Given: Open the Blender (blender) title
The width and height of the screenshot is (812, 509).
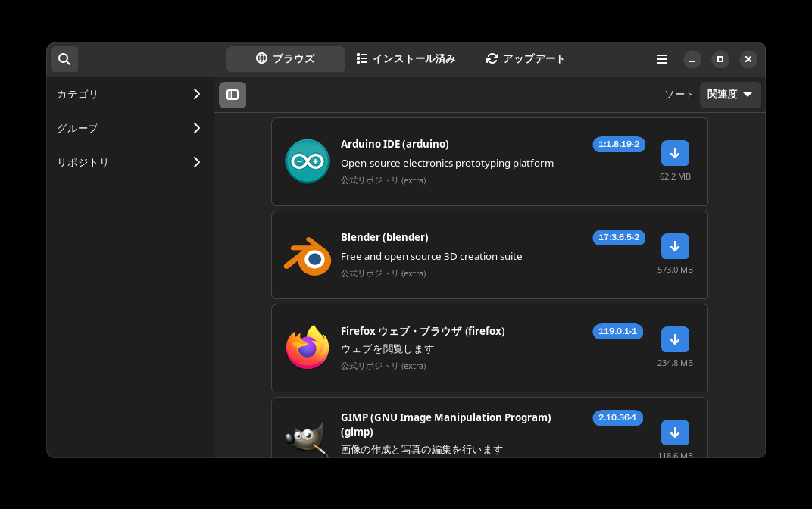Looking at the screenshot, I should coord(385,237).
